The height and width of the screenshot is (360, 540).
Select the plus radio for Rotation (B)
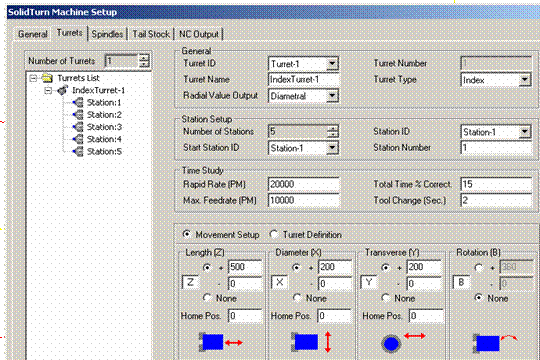click(478, 267)
